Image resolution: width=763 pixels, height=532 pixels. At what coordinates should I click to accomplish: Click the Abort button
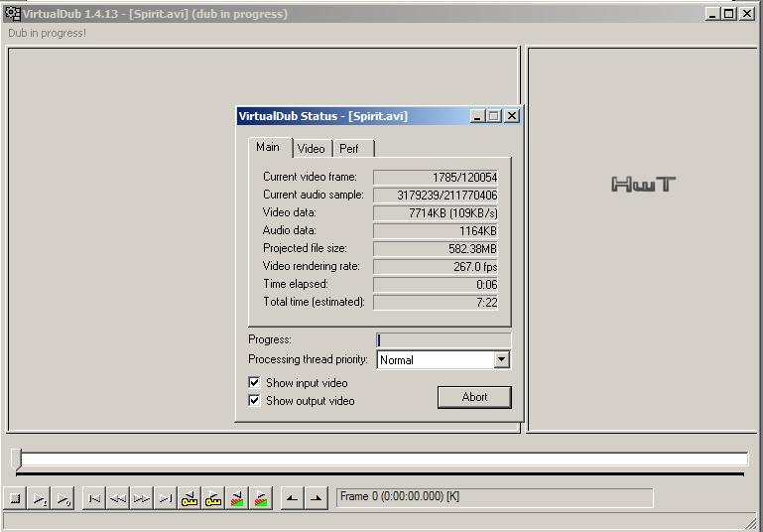pos(474,397)
